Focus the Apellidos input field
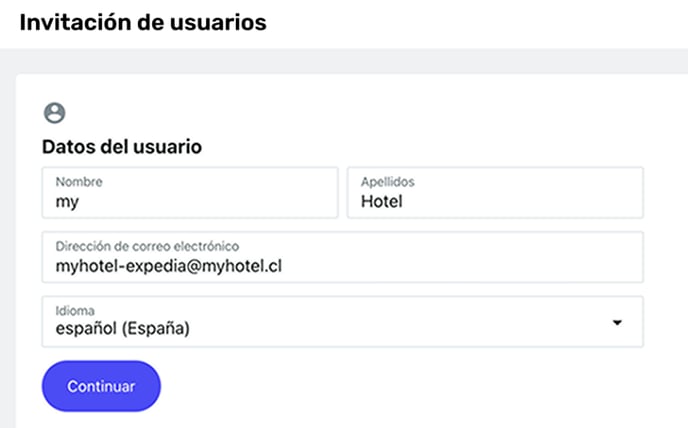 point(495,192)
